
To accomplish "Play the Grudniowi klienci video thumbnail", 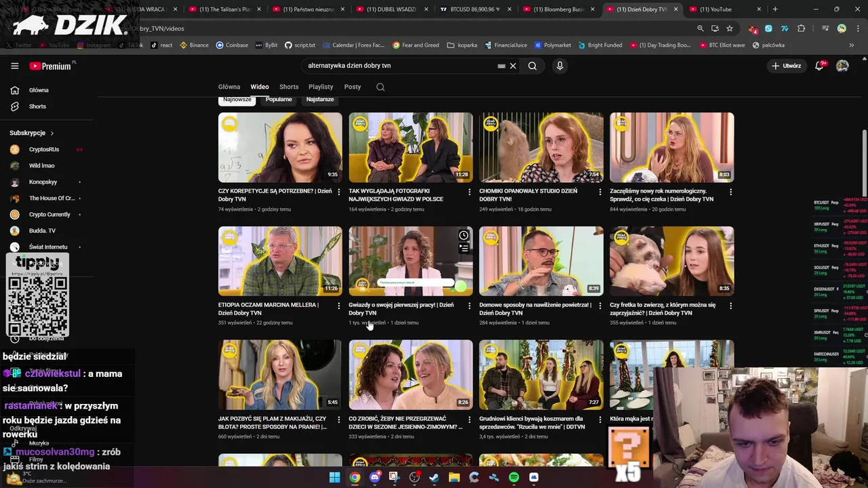I will (x=541, y=375).
